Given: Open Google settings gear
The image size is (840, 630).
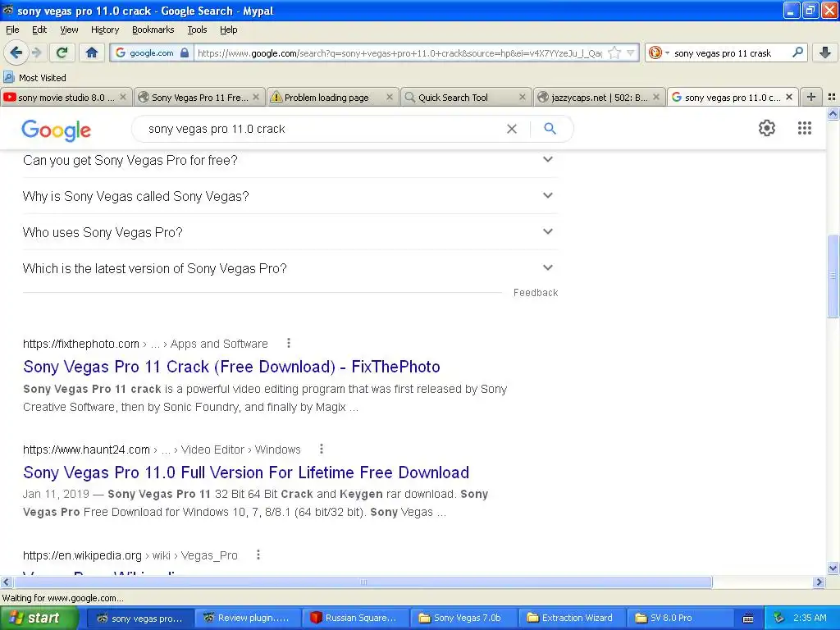Looking at the screenshot, I should [x=767, y=128].
